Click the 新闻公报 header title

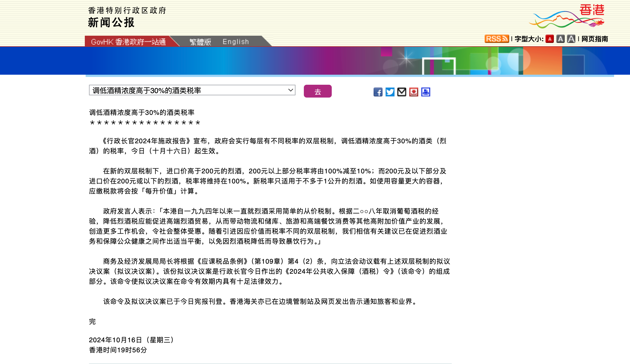pos(111,23)
